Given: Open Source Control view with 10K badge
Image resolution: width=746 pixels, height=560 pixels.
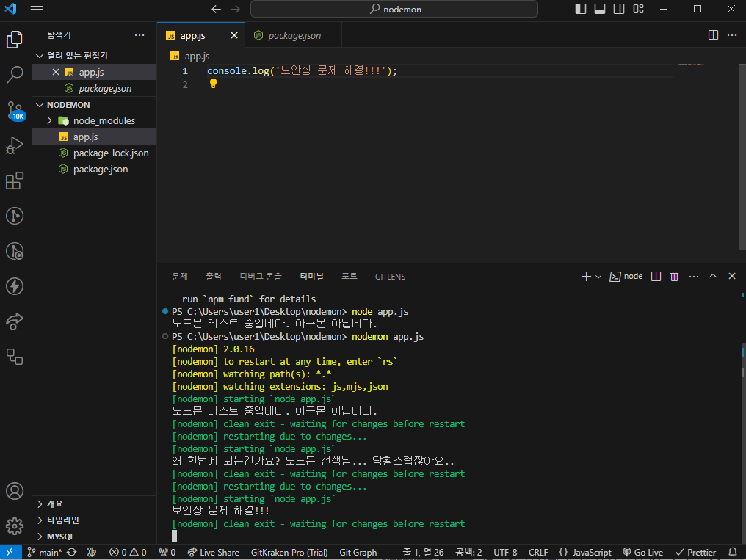Looking at the screenshot, I should coord(15,111).
